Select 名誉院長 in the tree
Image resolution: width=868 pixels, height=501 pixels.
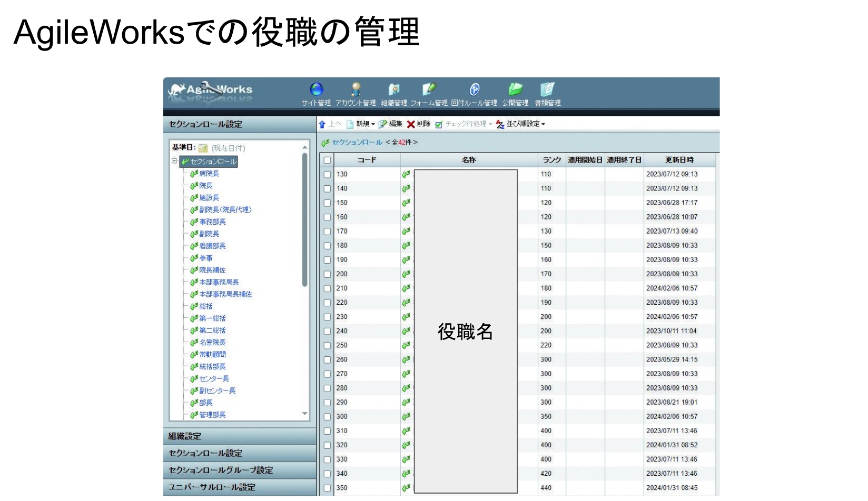pos(212,343)
